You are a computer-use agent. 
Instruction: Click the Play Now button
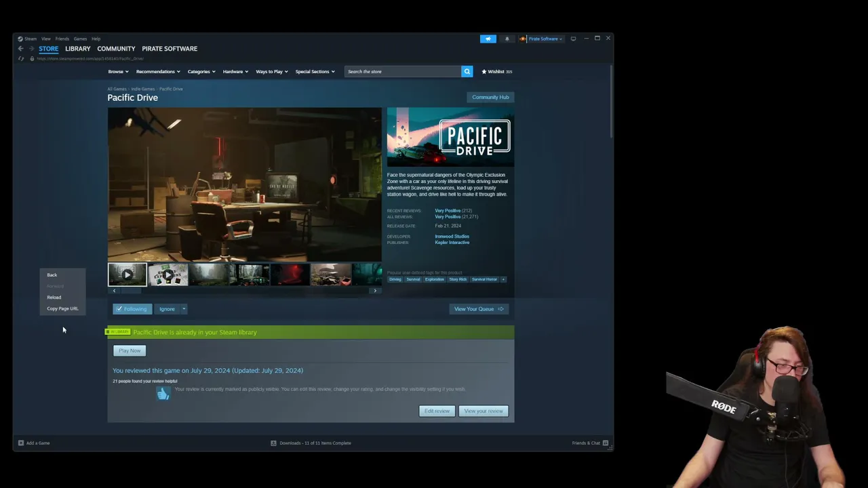(x=130, y=350)
